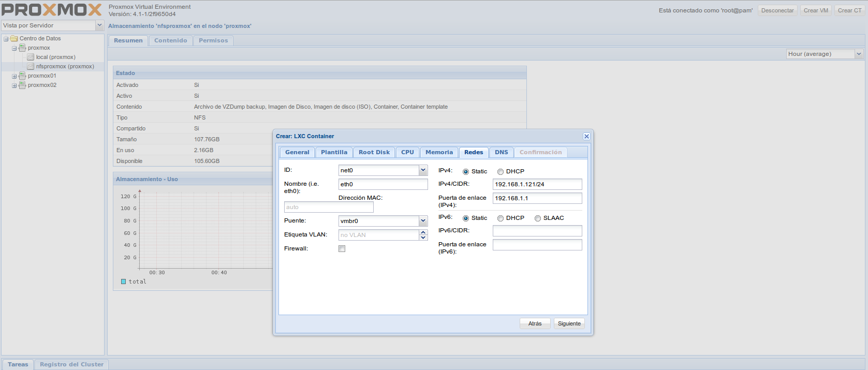
Task: Select DHCP for IPv4
Action: pos(501,172)
